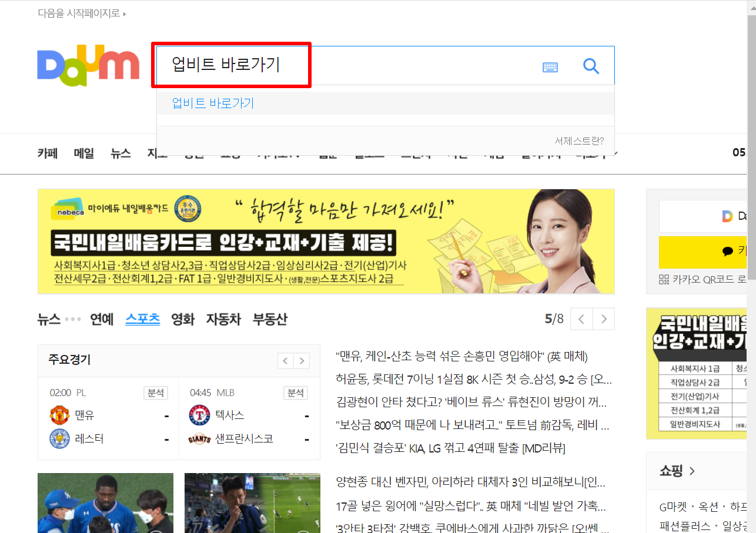Open the 쇼핑 section heading
756x533 pixels.
[677, 471]
